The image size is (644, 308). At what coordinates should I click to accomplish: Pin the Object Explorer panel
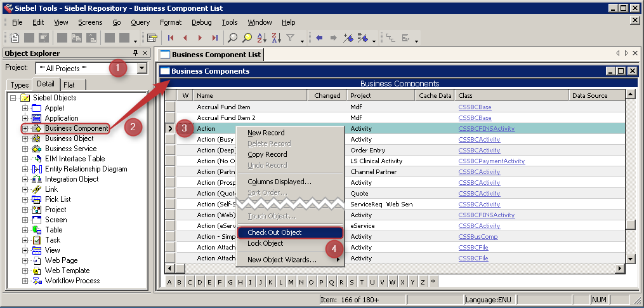coord(136,53)
